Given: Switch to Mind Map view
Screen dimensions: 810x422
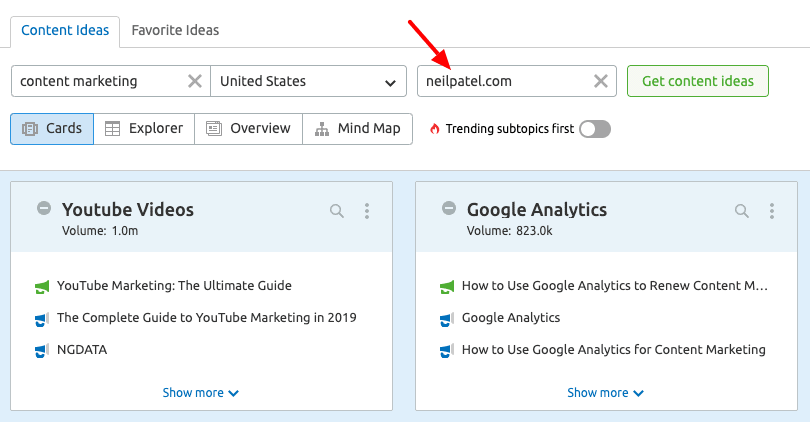Looking at the screenshot, I should pos(357,129).
